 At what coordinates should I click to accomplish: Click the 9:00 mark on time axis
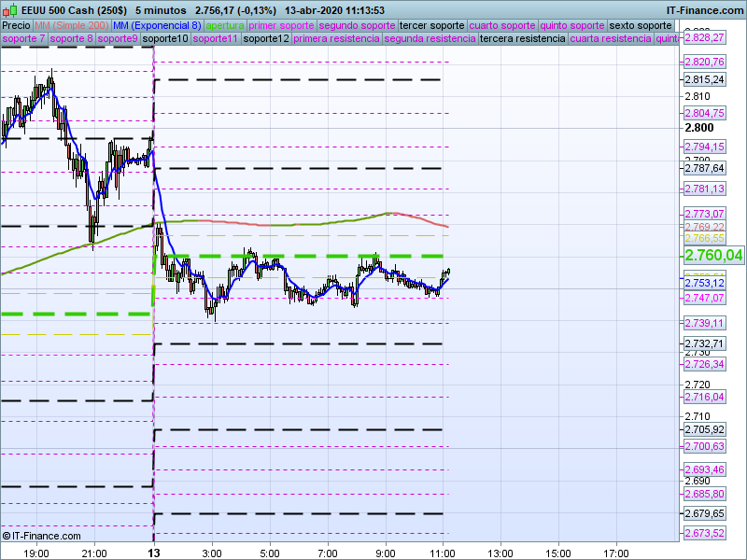click(385, 553)
